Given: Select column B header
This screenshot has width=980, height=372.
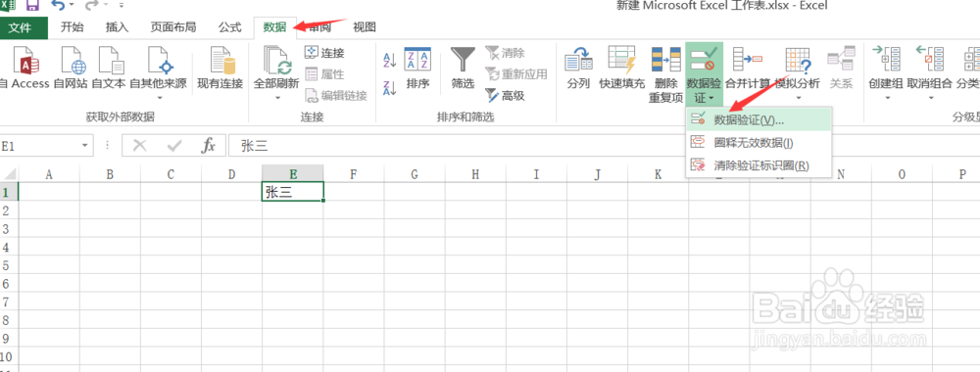Looking at the screenshot, I should (110, 174).
